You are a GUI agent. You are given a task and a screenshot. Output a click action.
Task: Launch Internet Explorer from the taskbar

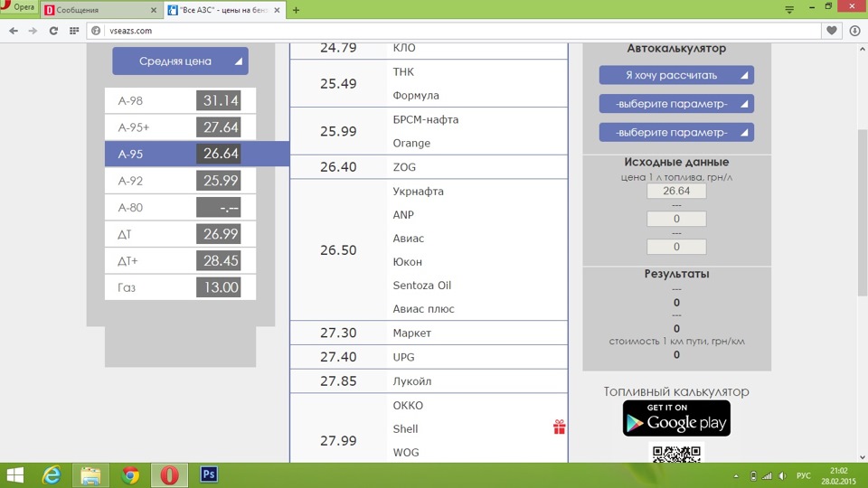coord(52,475)
